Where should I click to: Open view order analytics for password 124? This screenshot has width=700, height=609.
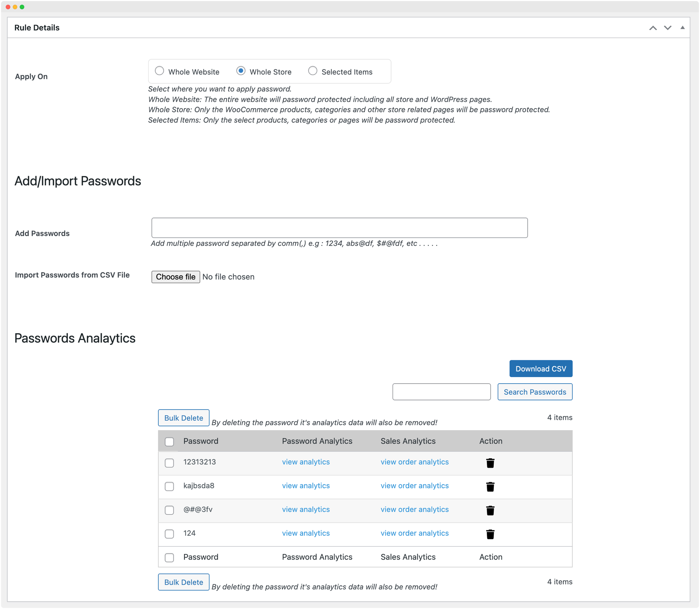(x=414, y=533)
